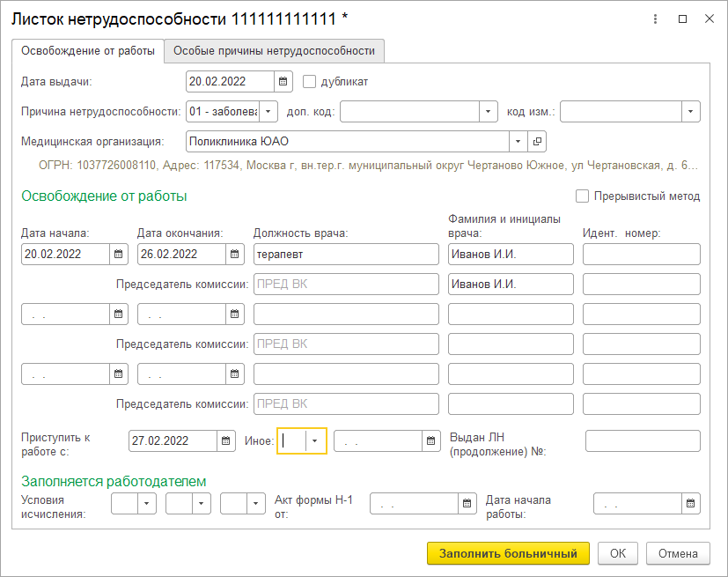
Task: Expand third Условия исчисления dropdown
Action: [255, 504]
